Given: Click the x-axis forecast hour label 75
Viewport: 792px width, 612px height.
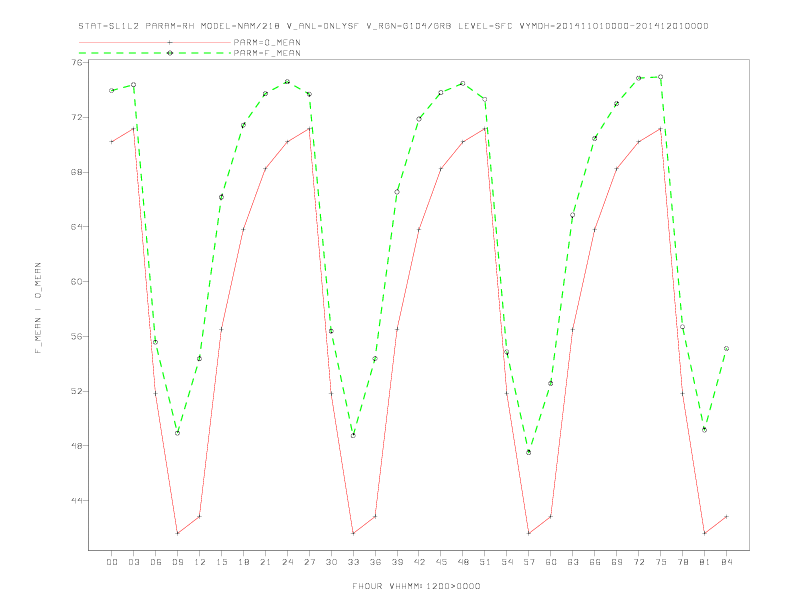Looking at the screenshot, I should pyautogui.click(x=661, y=562).
